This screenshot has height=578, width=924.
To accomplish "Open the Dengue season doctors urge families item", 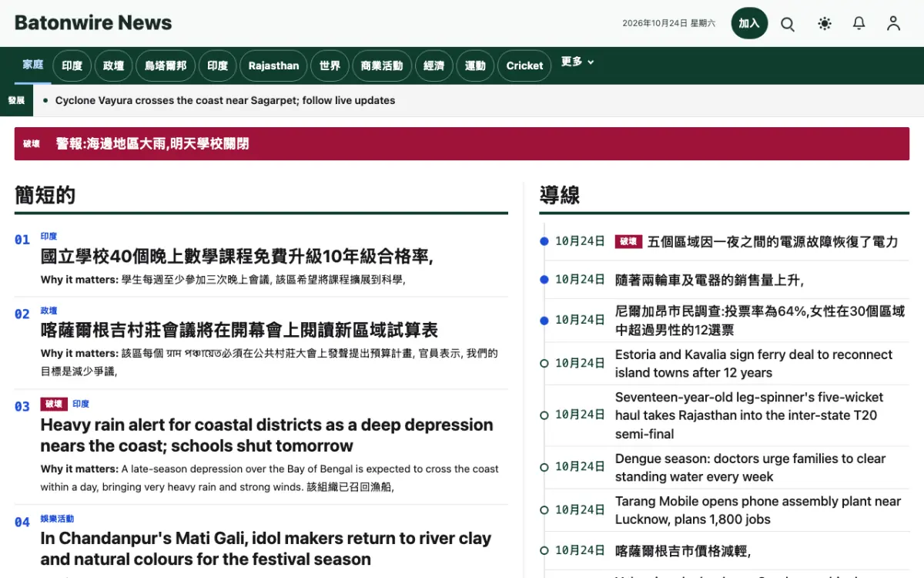I will [751, 468].
